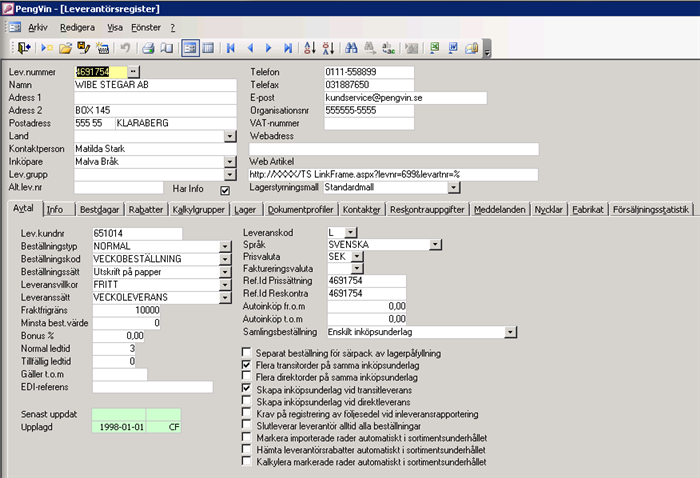Go to first record arrow icon

(232, 47)
